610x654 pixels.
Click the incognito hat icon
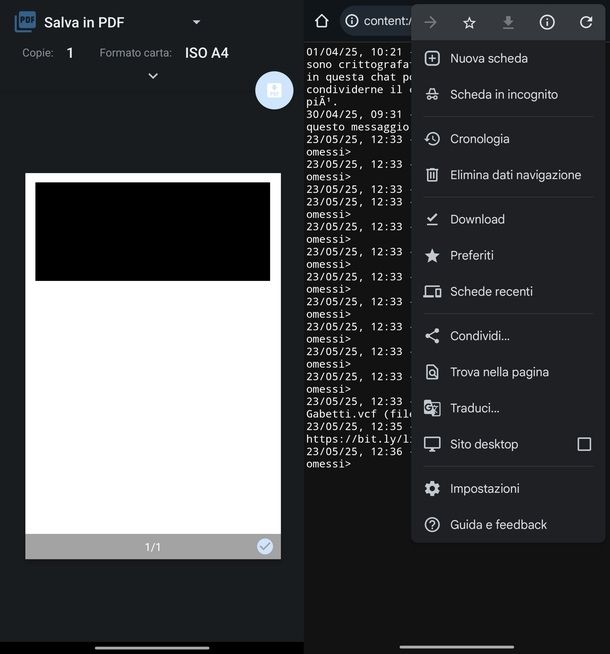(432, 95)
